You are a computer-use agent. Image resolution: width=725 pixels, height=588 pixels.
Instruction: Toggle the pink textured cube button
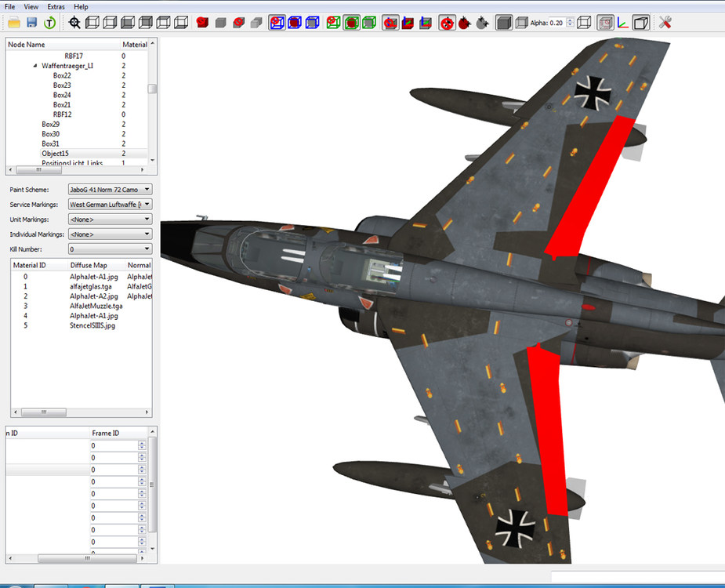[x=605, y=22]
